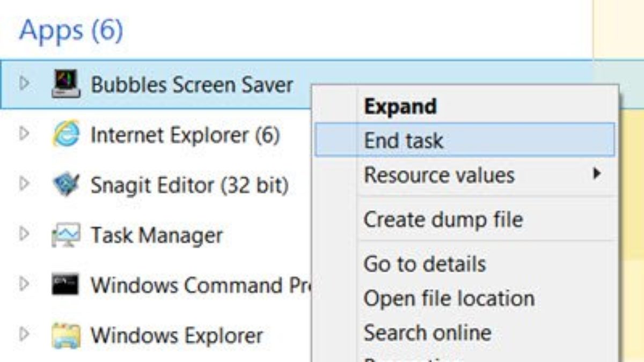
Task: Choose Search online in context menu
Action: 427,333
